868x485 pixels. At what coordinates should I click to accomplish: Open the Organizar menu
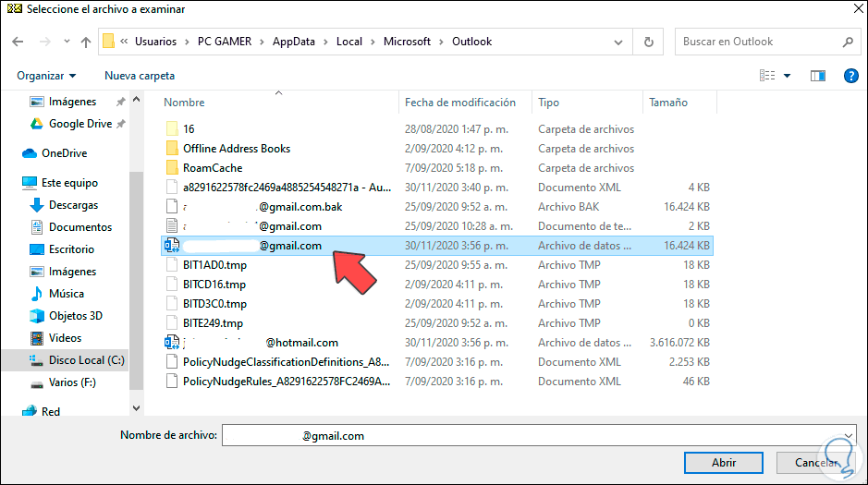tap(46, 76)
